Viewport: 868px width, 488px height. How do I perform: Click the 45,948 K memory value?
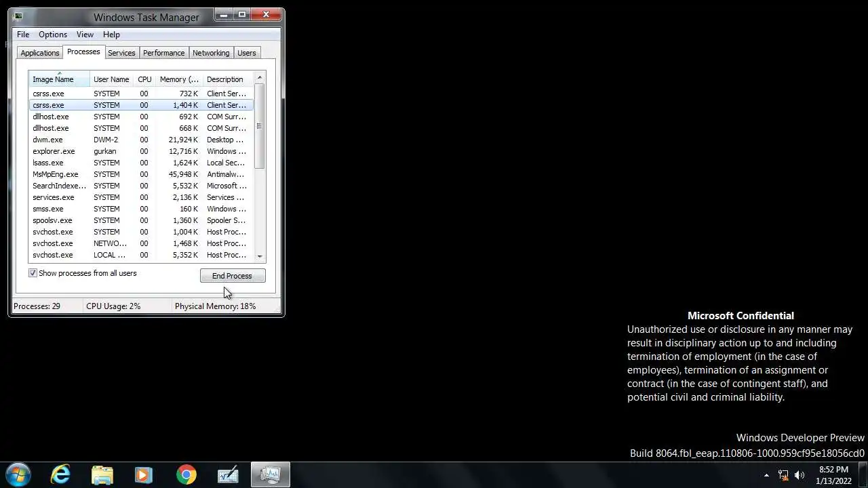pyautogui.click(x=183, y=174)
